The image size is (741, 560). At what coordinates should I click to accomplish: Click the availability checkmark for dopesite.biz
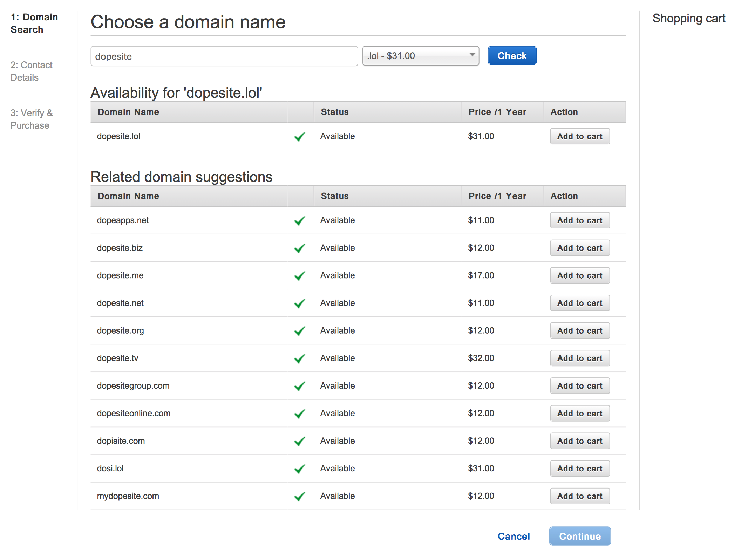coord(300,248)
